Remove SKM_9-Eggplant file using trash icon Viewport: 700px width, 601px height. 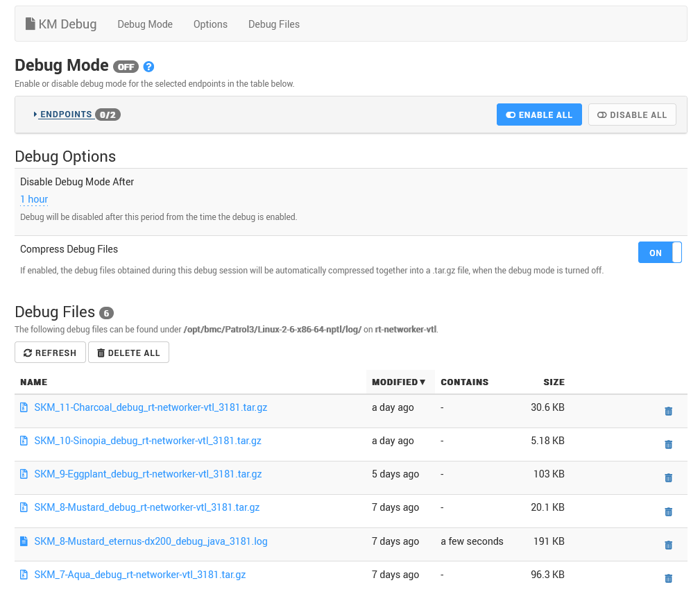(668, 477)
